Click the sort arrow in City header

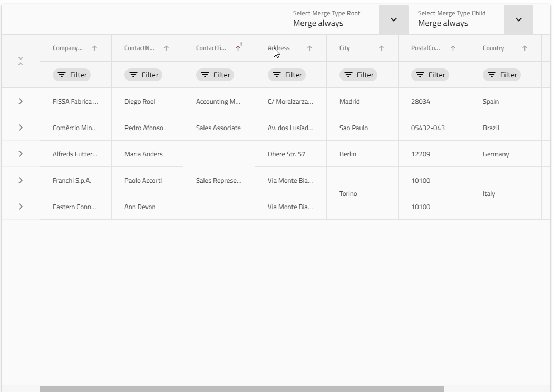point(382,48)
